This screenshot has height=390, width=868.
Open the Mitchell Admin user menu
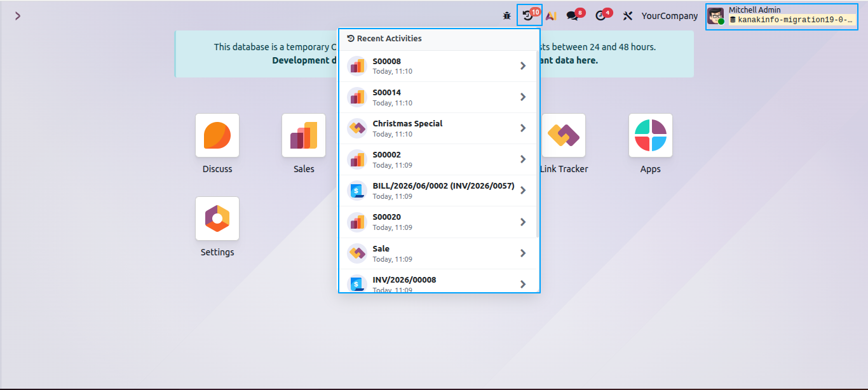[782, 17]
